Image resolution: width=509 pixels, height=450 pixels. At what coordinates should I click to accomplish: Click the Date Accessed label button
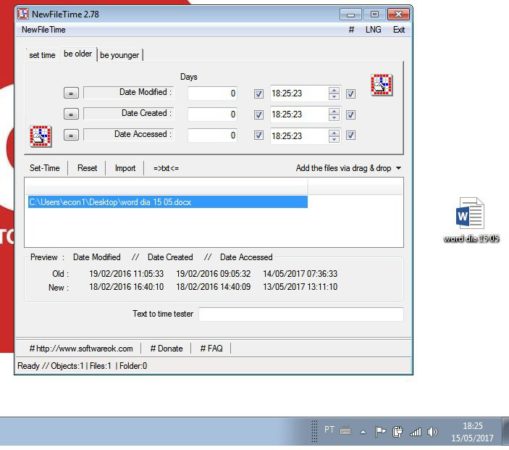tap(129, 134)
